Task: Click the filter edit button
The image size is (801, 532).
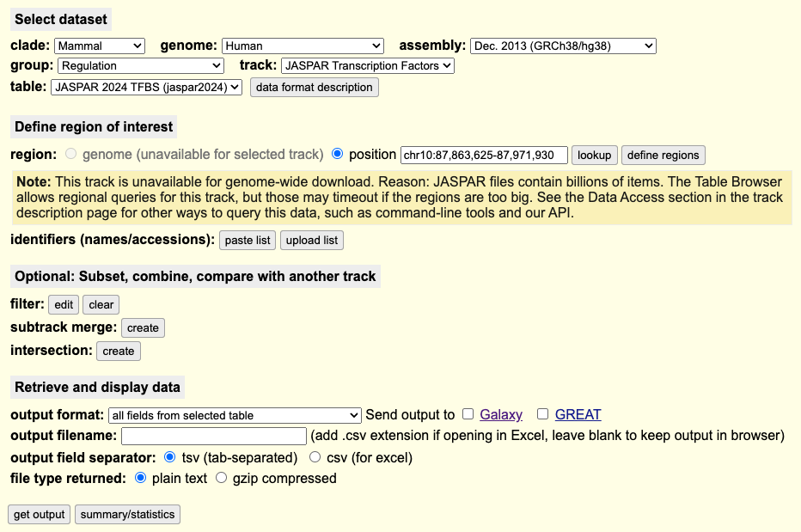Action: coord(64,304)
